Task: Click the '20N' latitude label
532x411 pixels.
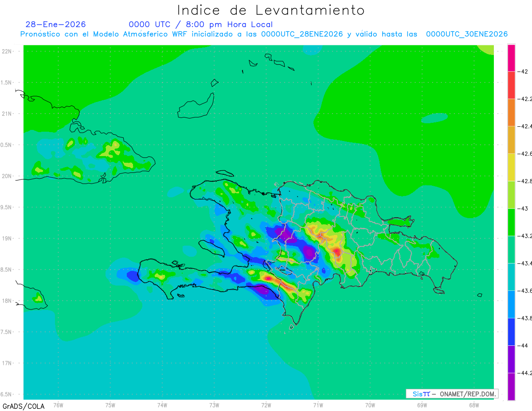Action: (7, 176)
